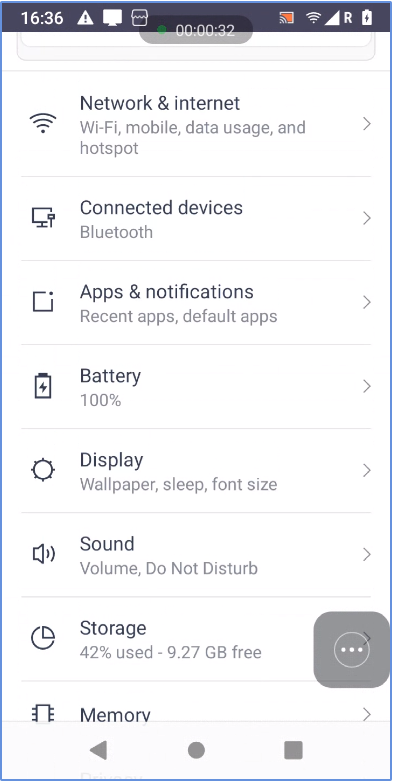Tap the Storage pie chart icon

click(x=43, y=638)
